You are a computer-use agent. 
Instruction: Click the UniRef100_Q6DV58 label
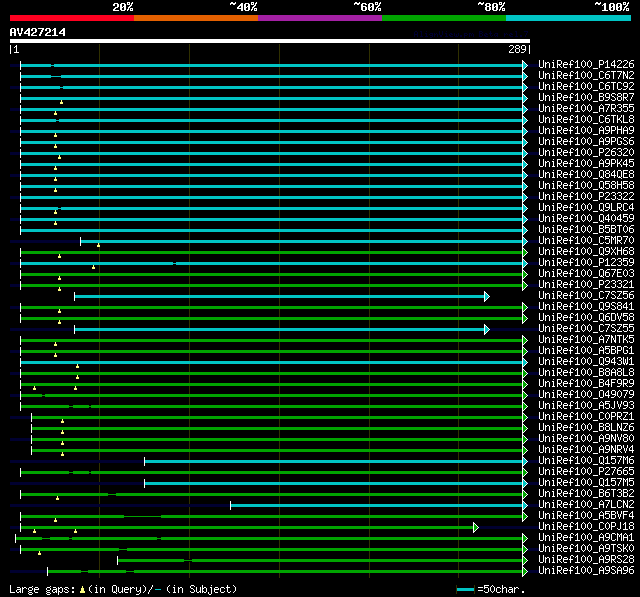[x=586, y=318]
